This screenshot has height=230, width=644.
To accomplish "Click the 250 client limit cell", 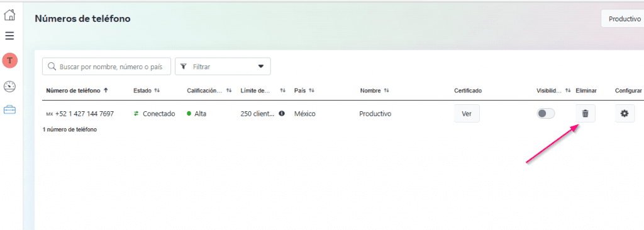I will (x=257, y=114).
